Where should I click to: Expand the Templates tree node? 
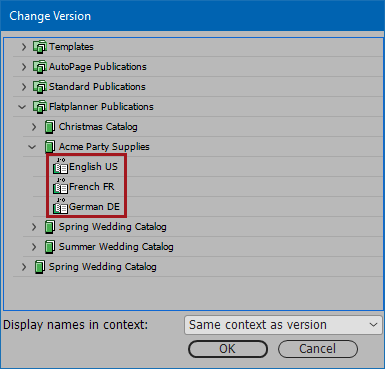24,47
